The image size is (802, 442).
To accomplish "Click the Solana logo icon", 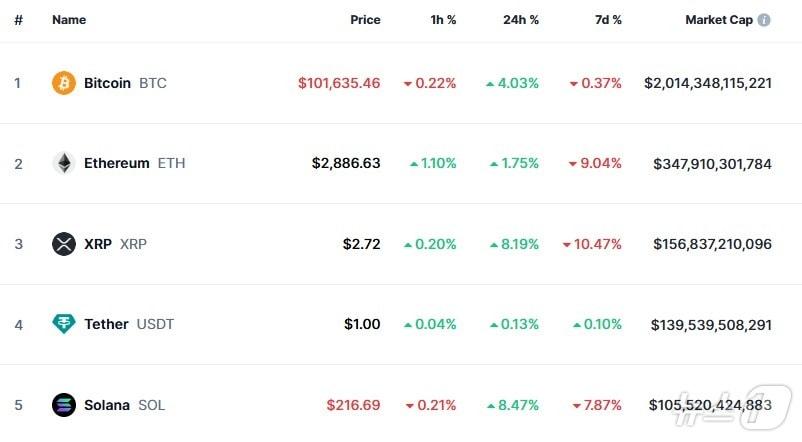I will pos(64,405).
